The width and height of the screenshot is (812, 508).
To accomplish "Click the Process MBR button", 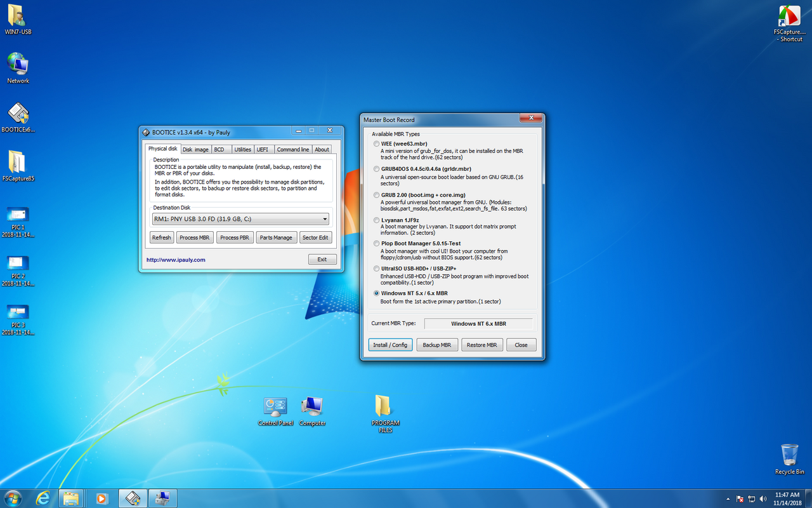I will tap(194, 237).
